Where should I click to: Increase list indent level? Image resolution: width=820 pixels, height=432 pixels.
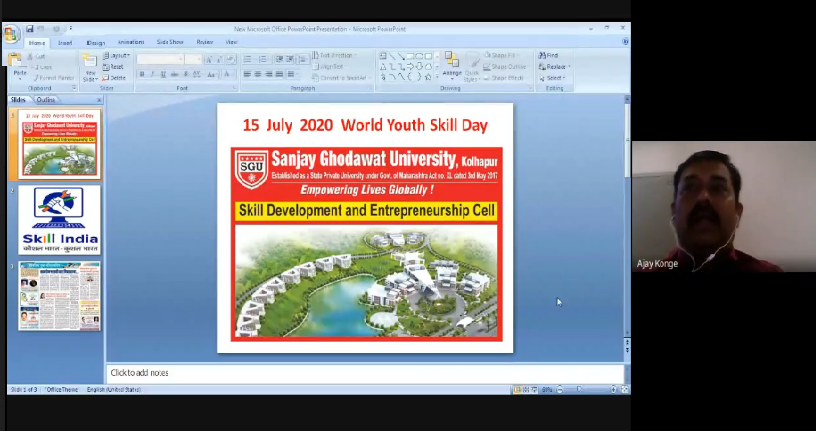[290, 60]
